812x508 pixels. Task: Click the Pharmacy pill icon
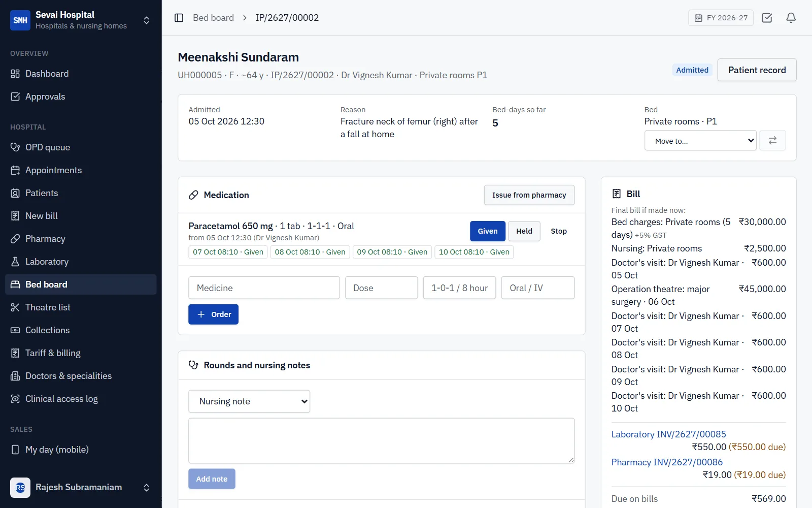coord(15,239)
